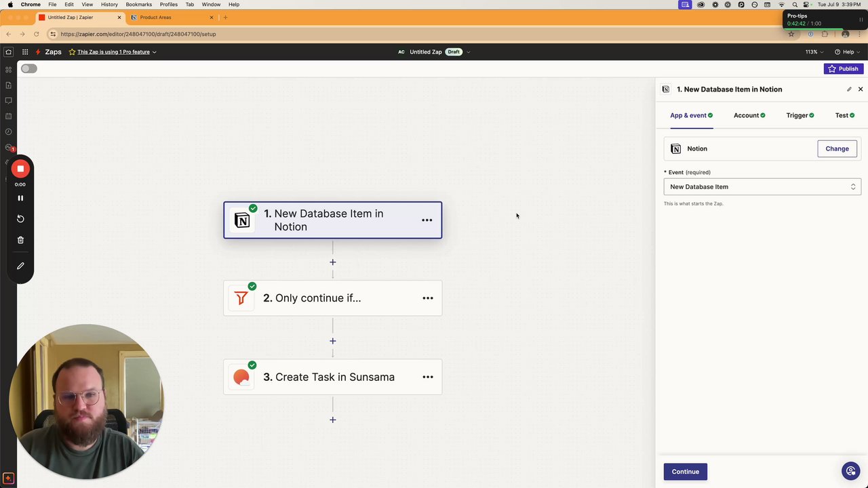868x488 pixels.
Task: Open the Bookmarks menu in the menu bar
Action: (138, 4)
